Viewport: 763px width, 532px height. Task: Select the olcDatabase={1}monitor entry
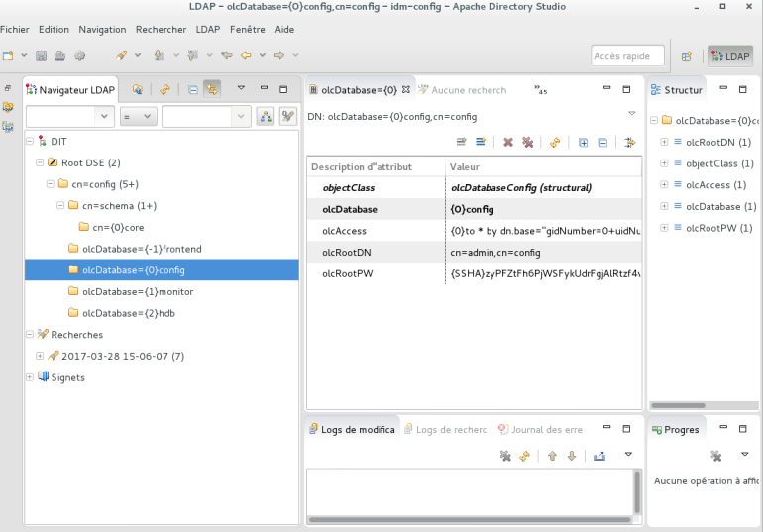(x=137, y=291)
